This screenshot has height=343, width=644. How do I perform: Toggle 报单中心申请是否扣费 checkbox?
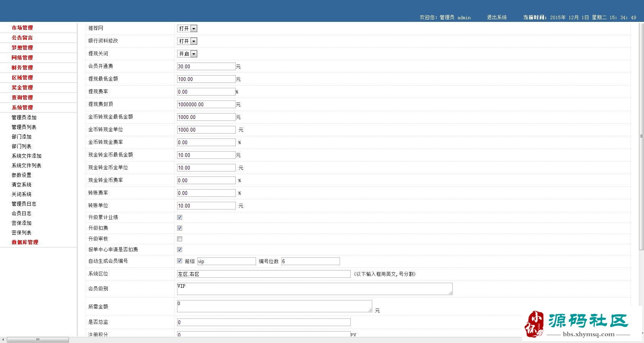[x=179, y=250]
